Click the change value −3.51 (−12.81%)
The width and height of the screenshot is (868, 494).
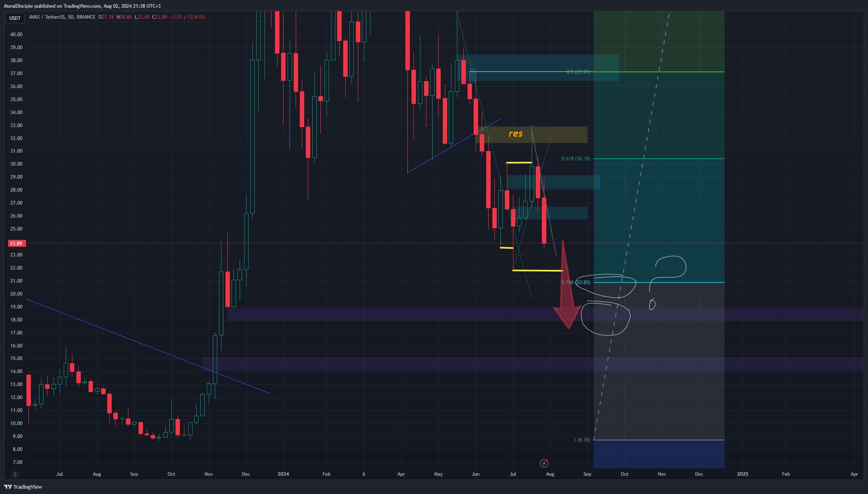point(187,17)
